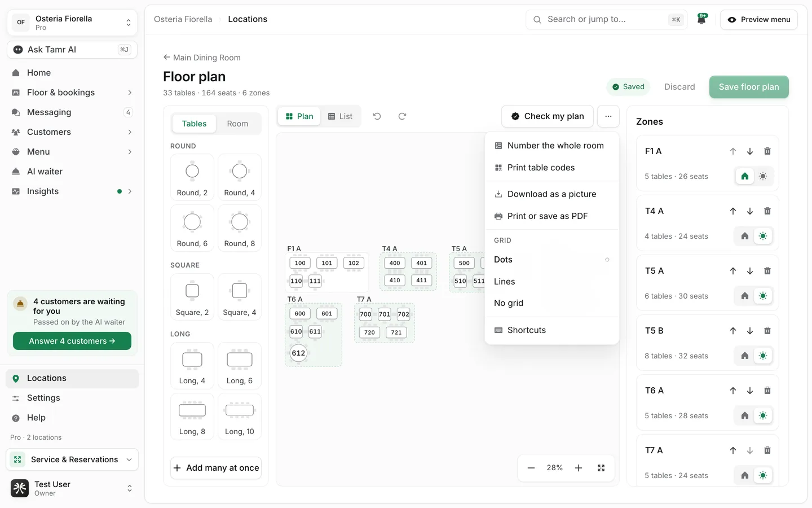This screenshot has height=508, width=812.
Task: Delete the F1 A zone
Action: point(767,151)
